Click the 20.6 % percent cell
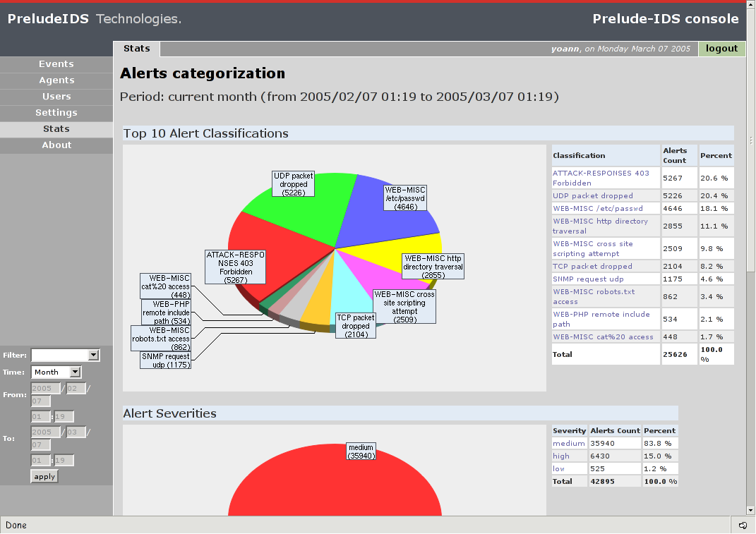The image size is (756, 534). coord(716,178)
